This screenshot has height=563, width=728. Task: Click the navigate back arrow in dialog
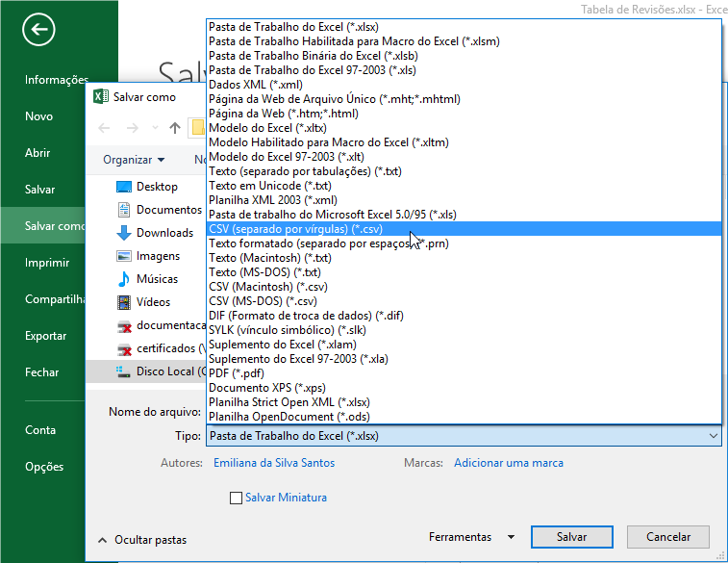point(104,128)
